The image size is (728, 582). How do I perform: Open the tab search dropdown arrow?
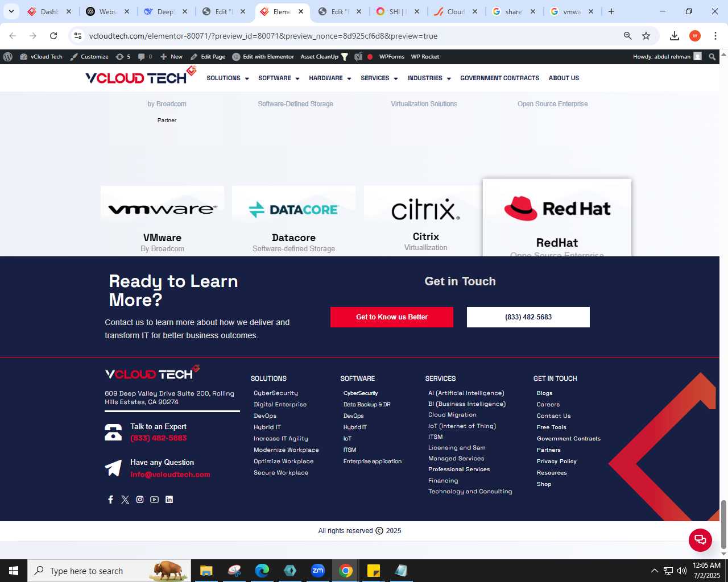[11, 11]
